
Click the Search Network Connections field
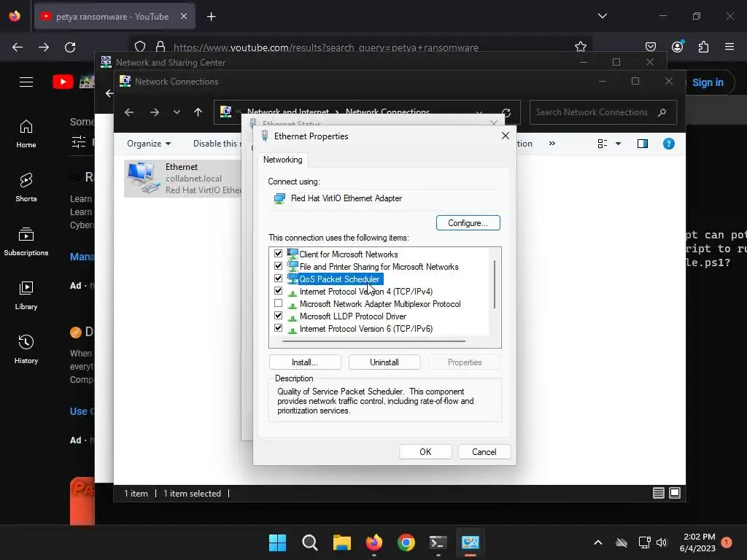tap(603, 112)
